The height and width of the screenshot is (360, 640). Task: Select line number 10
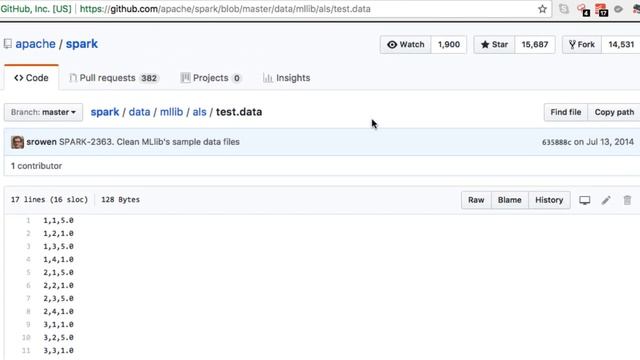[x=26, y=338]
